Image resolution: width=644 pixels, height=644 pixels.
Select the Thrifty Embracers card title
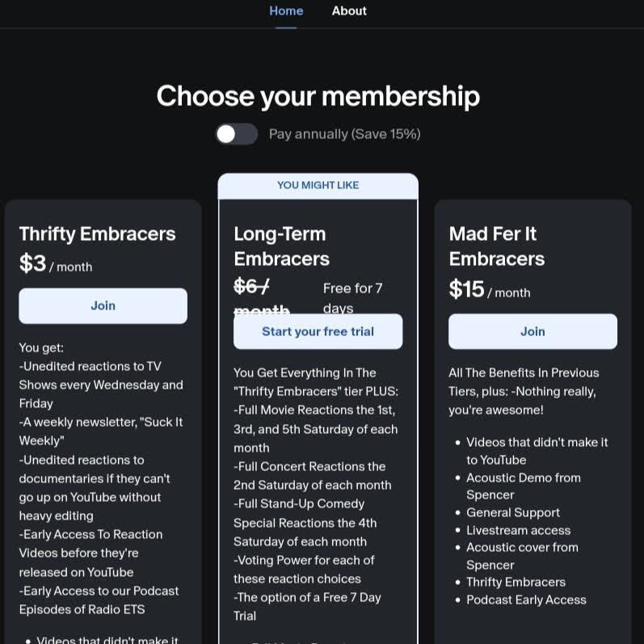click(97, 234)
